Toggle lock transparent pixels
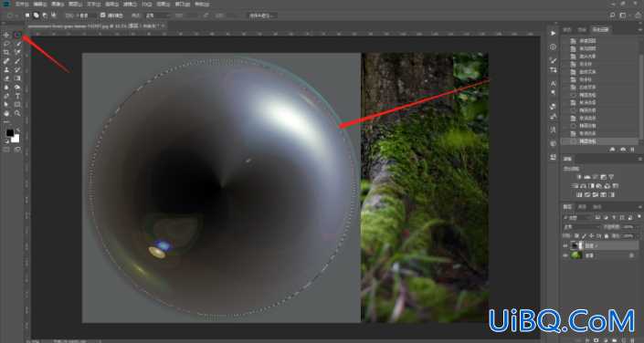This screenshot has height=343, width=644. coord(576,236)
